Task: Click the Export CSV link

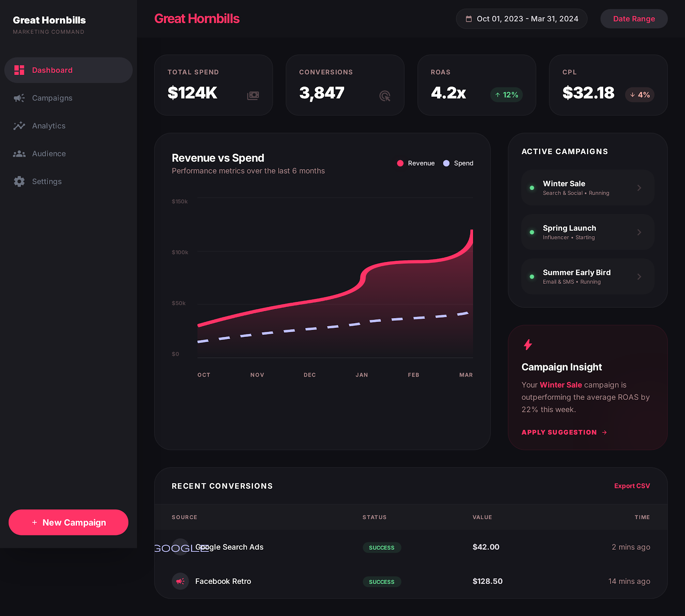Action: (x=632, y=486)
